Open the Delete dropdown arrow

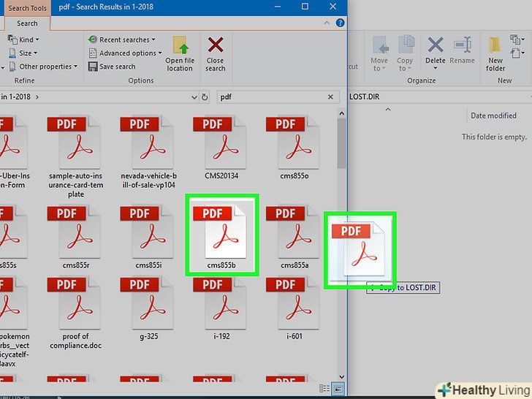point(436,68)
